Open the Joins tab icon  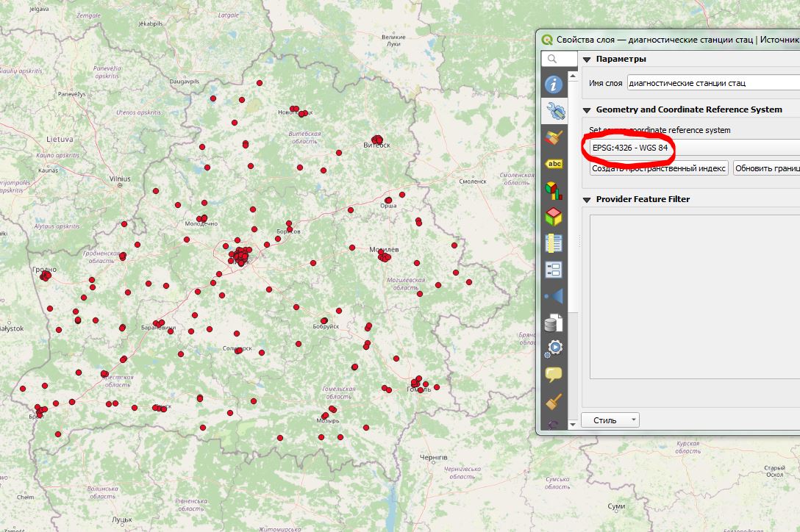pos(554,296)
